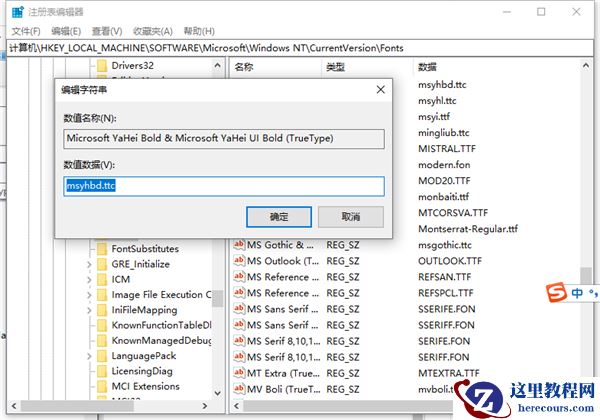Select the LanguagePack folder icon
600x420 pixels.
click(x=102, y=356)
